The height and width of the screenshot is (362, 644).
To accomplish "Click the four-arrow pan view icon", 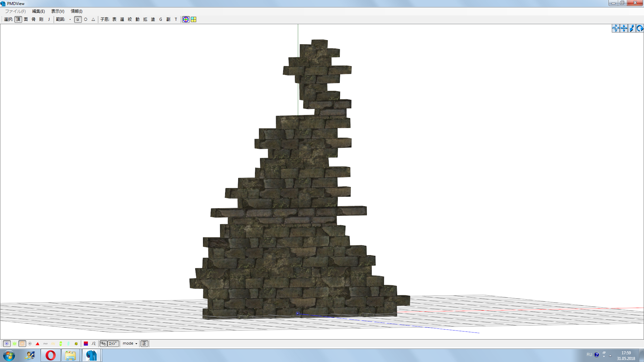I will tap(624, 28).
